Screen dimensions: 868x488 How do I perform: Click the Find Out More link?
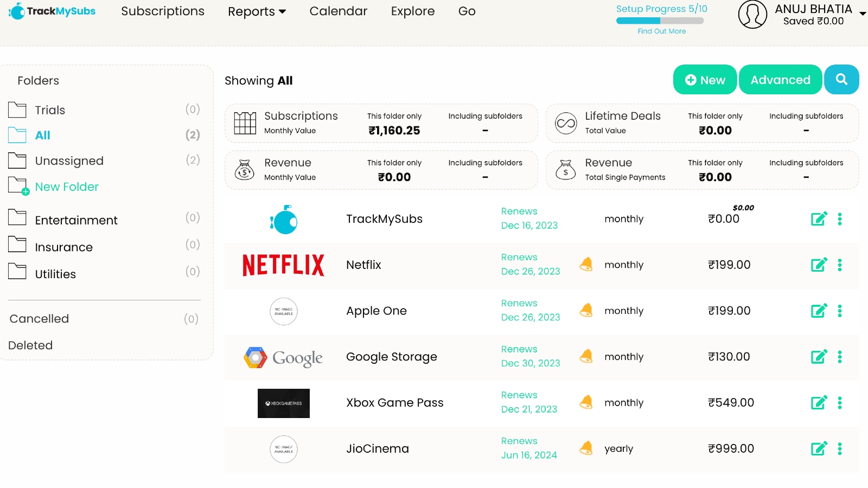point(661,31)
